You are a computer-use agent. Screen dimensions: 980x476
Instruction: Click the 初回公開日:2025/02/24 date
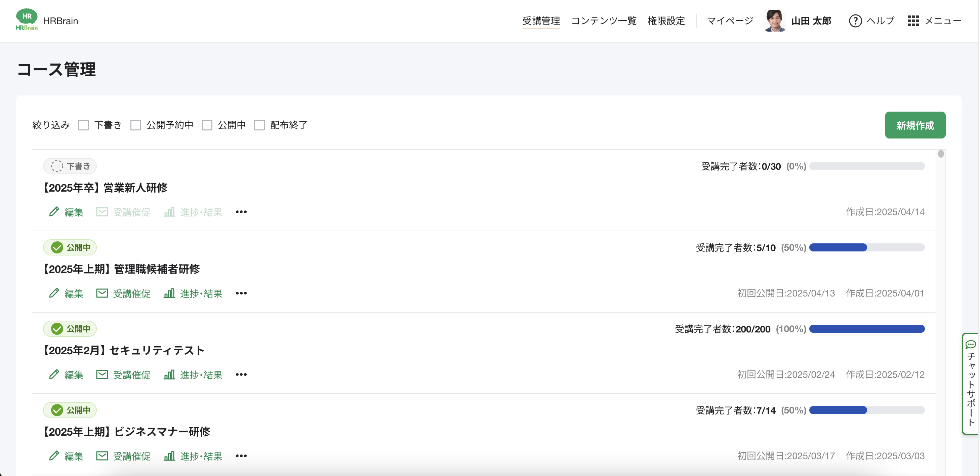point(786,375)
